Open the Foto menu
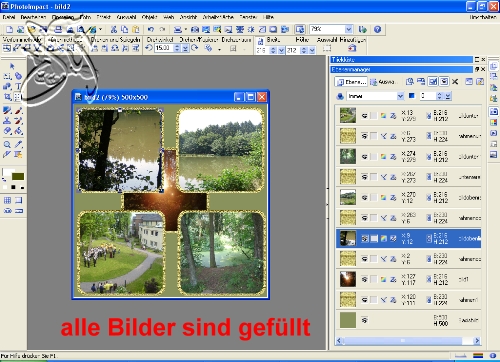The image size is (500, 362). [85, 17]
